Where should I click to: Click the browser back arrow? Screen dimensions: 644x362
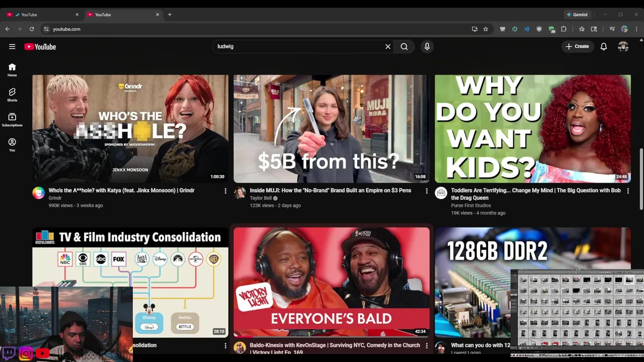8,29
